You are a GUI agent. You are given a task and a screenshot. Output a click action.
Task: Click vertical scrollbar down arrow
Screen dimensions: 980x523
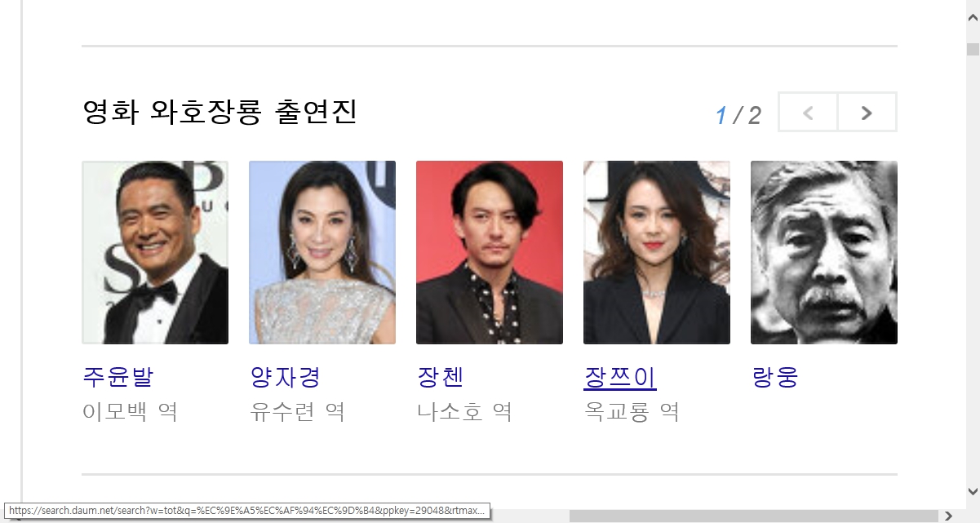pyautogui.click(x=973, y=492)
